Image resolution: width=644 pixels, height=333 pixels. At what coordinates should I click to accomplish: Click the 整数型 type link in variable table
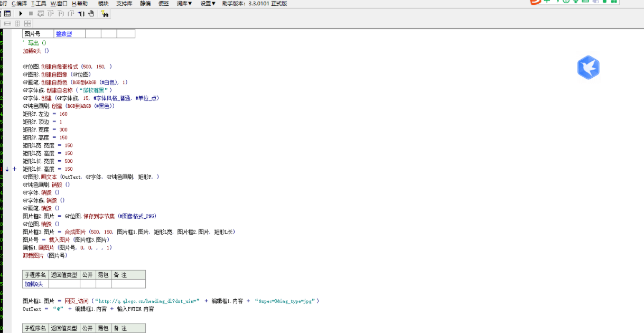pyautogui.click(x=63, y=34)
